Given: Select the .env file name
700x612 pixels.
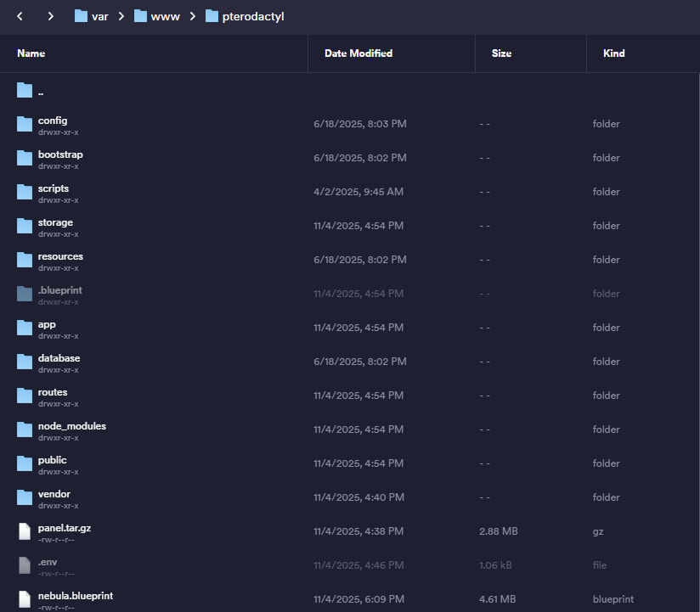Looking at the screenshot, I should [48, 562].
